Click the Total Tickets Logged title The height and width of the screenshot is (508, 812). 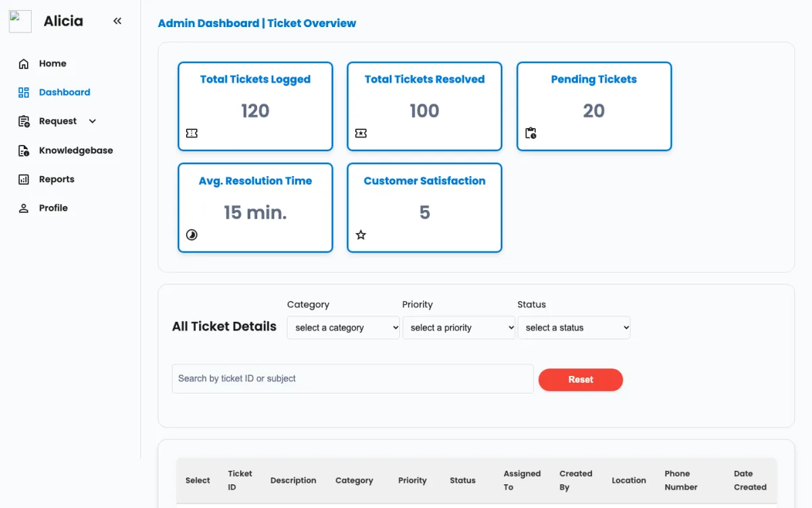tap(255, 79)
